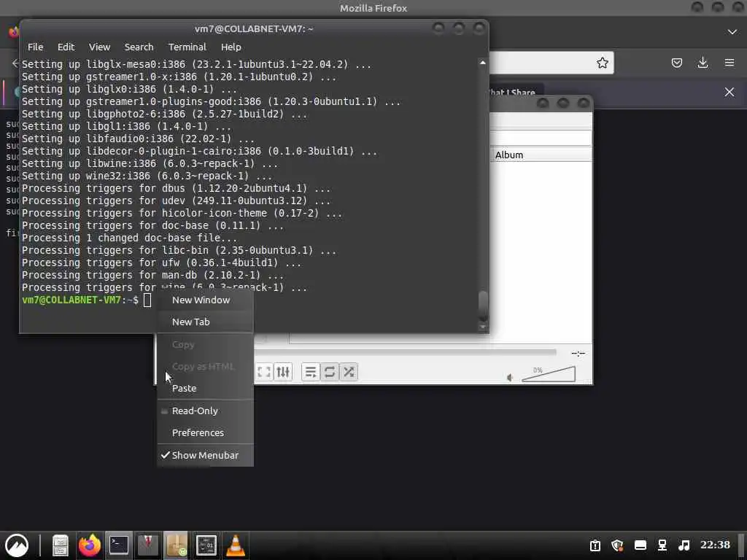
Task: Open VLC extended settings equalizer button
Action: [283, 372]
